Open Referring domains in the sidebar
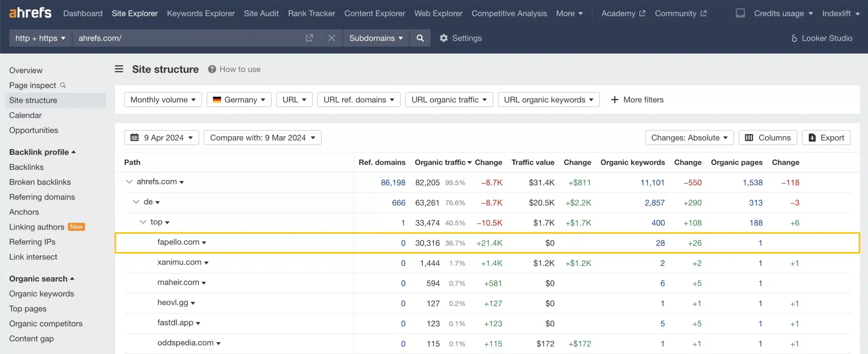This screenshot has width=868, height=354. tap(42, 197)
